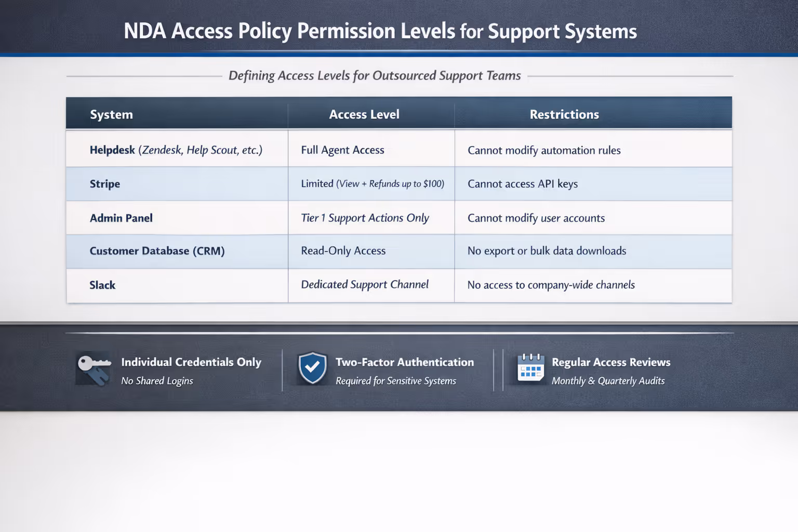Select the 'Stripe' system cell
798x532 pixels.
pyautogui.click(x=177, y=184)
